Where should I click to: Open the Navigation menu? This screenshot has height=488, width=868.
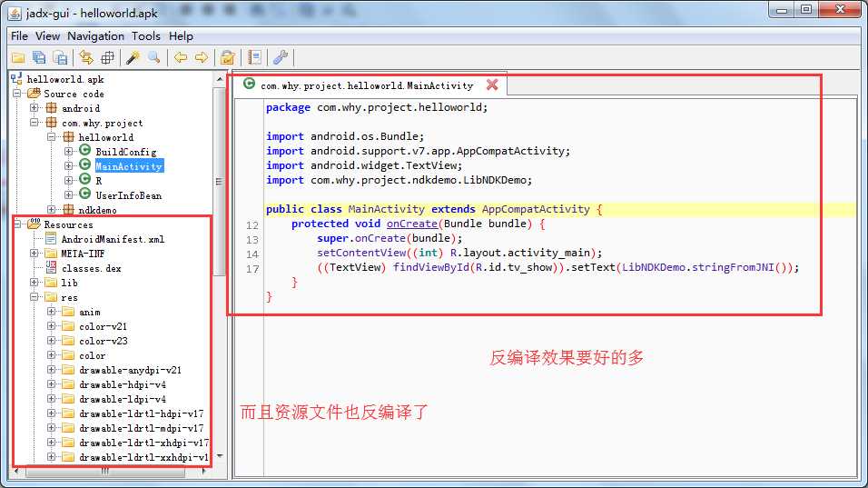tap(95, 36)
